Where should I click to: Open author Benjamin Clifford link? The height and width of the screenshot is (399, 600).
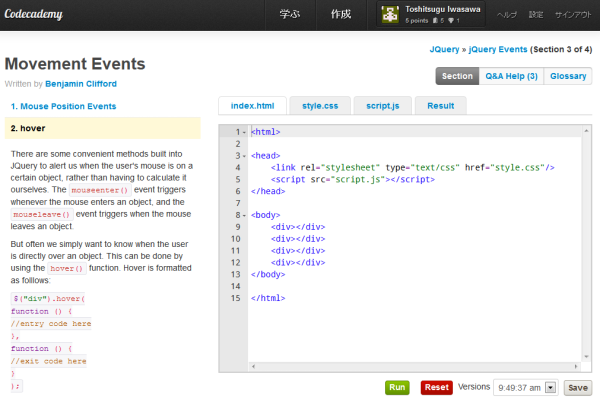(x=81, y=84)
